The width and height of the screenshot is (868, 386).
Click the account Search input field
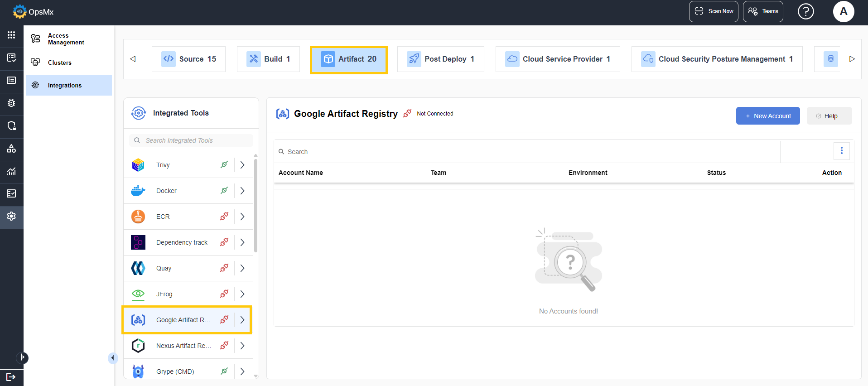(526, 152)
